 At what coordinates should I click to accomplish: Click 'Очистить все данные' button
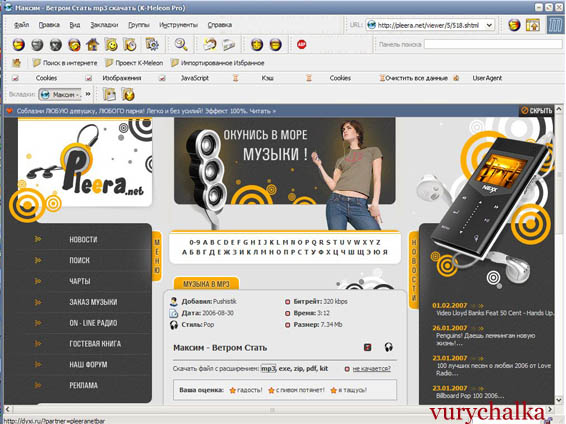(416, 78)
